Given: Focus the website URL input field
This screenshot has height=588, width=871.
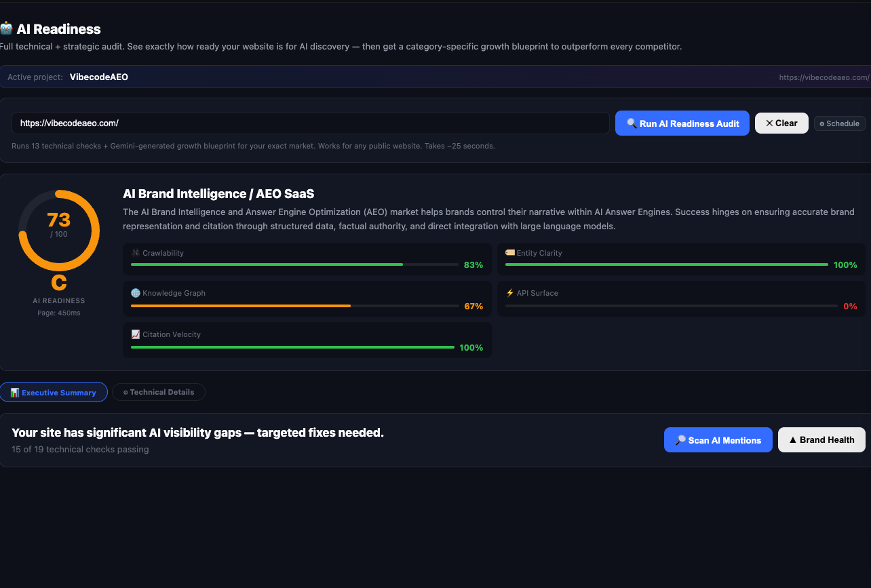Looking at the screenshot, I should (311, 123).
